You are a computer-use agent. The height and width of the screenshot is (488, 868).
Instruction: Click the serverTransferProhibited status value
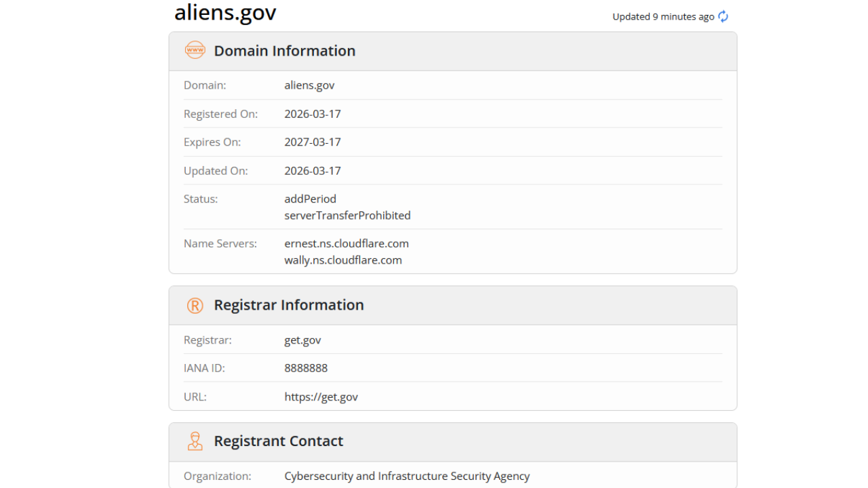[x=347, y=215]
